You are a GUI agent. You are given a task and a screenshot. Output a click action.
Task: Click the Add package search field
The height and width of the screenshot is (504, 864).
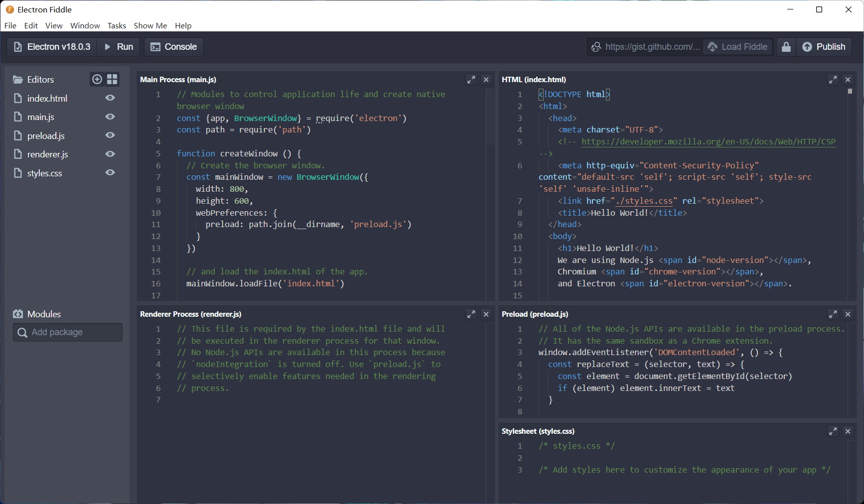pyautogui.click(x=68, y=332)
